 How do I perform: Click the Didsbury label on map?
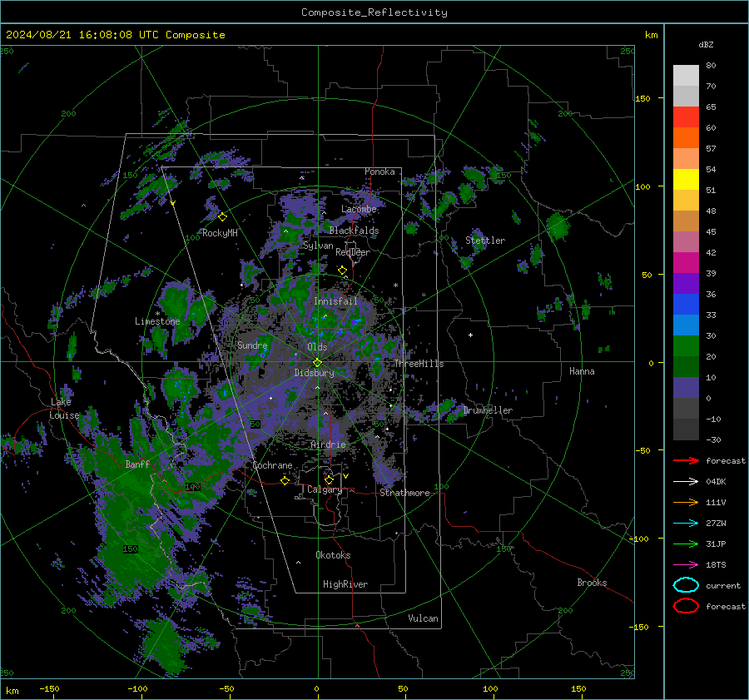click(x=314, y=373)
